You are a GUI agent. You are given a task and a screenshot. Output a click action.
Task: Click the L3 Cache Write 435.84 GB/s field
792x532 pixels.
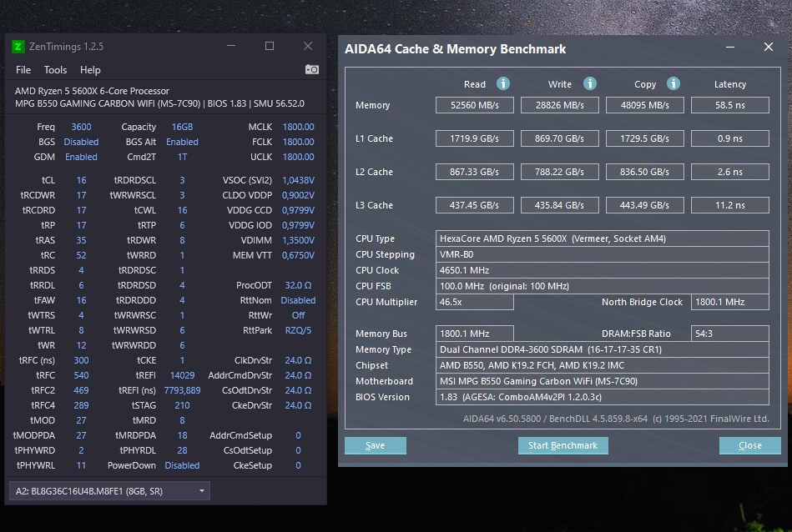click(560, 205)
